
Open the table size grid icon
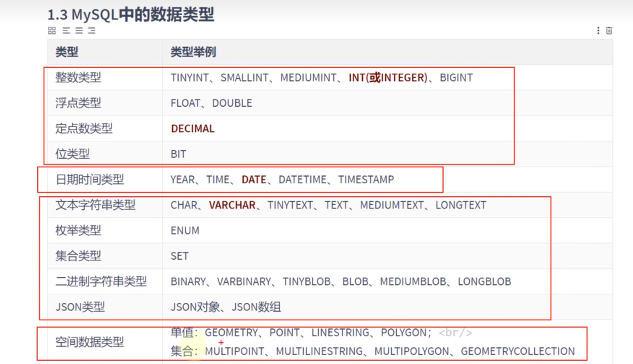tap(52, 31)
